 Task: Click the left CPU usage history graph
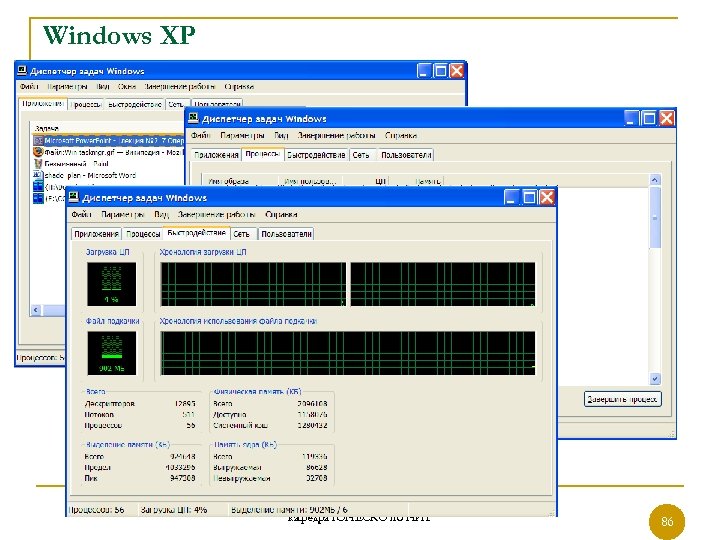[253, 284]
